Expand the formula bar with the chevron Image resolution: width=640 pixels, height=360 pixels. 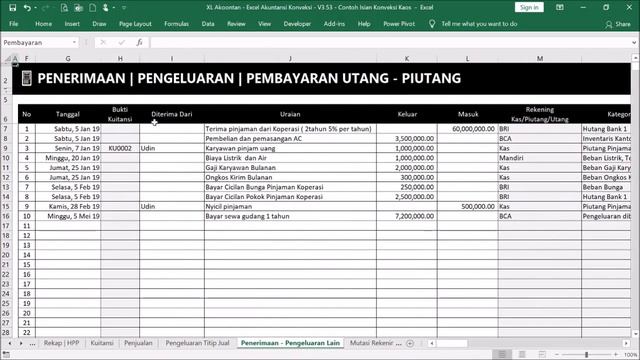[x=634, y=42]
